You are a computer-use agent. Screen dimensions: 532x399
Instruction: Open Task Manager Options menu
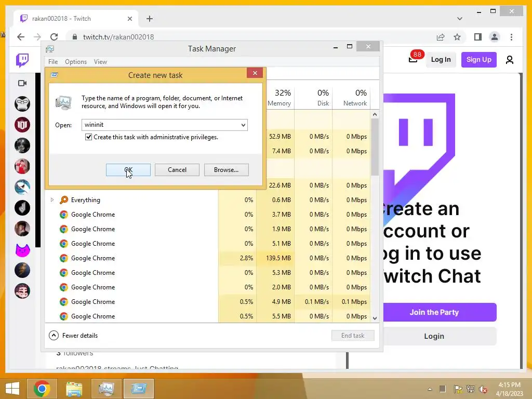[x=76, y=62]
